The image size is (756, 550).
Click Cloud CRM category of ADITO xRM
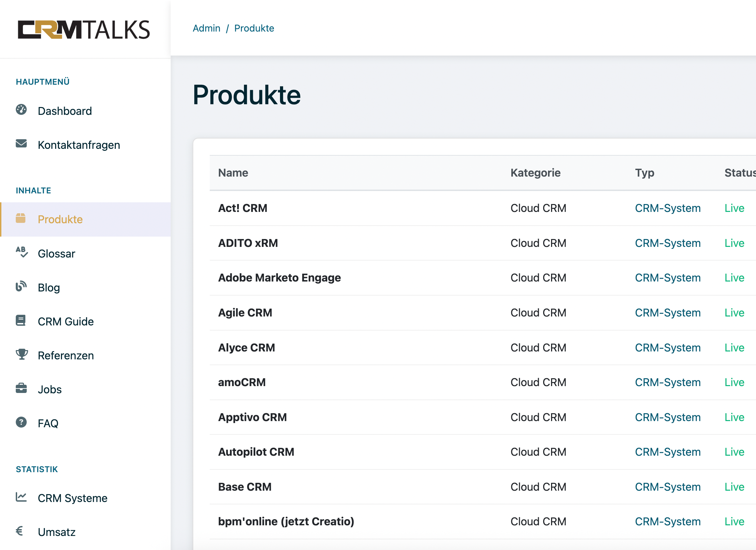[538, 243]
